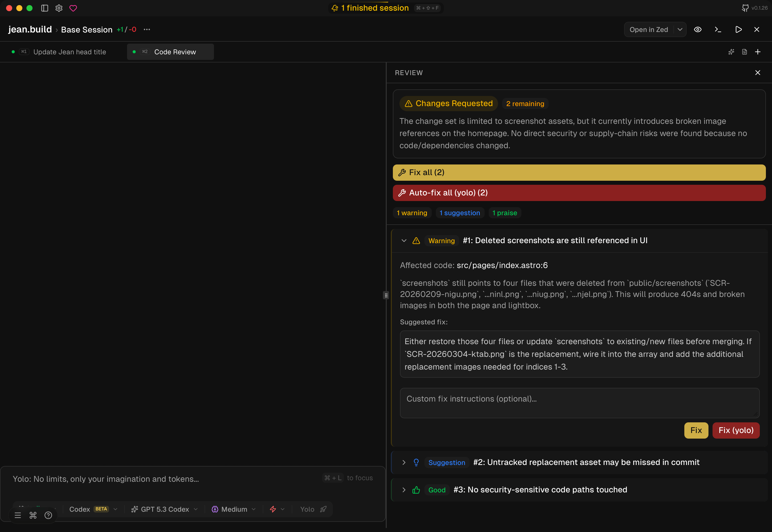
Task: Open the help question-mark icon bottom left
Action: (x=48, y=515)
